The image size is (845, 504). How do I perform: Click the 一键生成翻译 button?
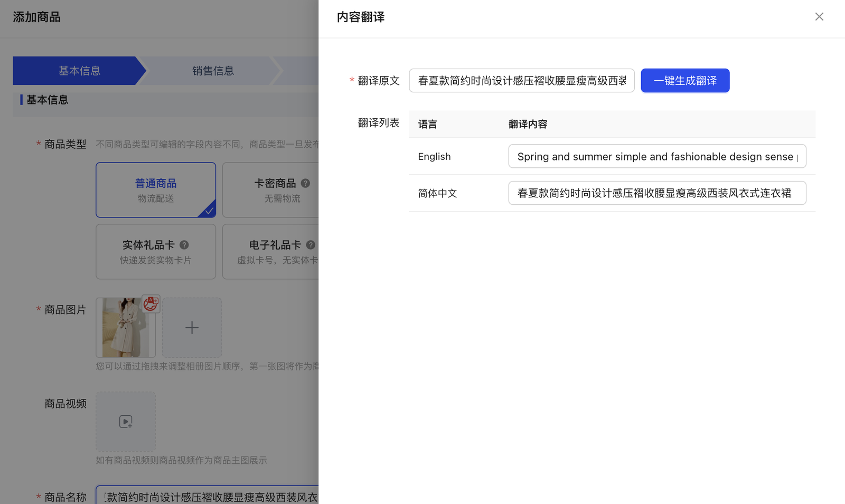click(685, 81)
